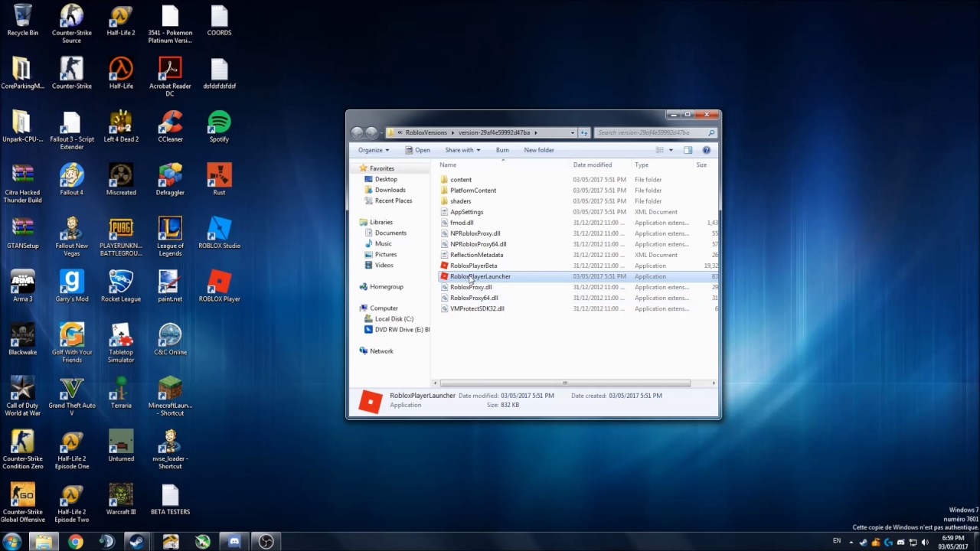Open Spotify from the desktop
The image size is (980, 551).
coord(219,126)
